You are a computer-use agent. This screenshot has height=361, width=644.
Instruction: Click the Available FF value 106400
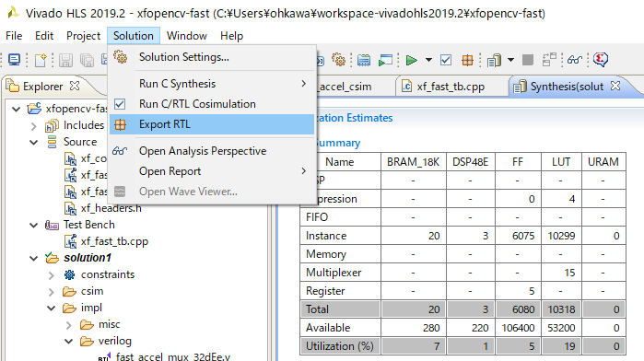518,328
